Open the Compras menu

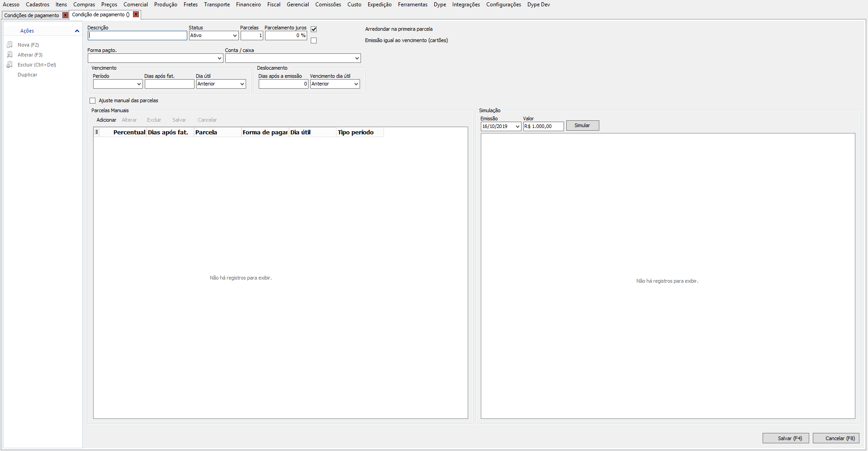84,5
